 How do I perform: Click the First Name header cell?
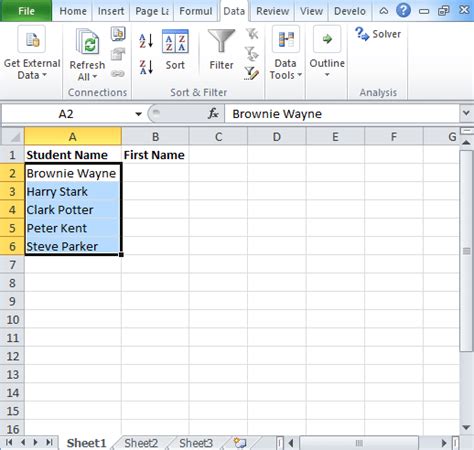(x=155, y=155)
